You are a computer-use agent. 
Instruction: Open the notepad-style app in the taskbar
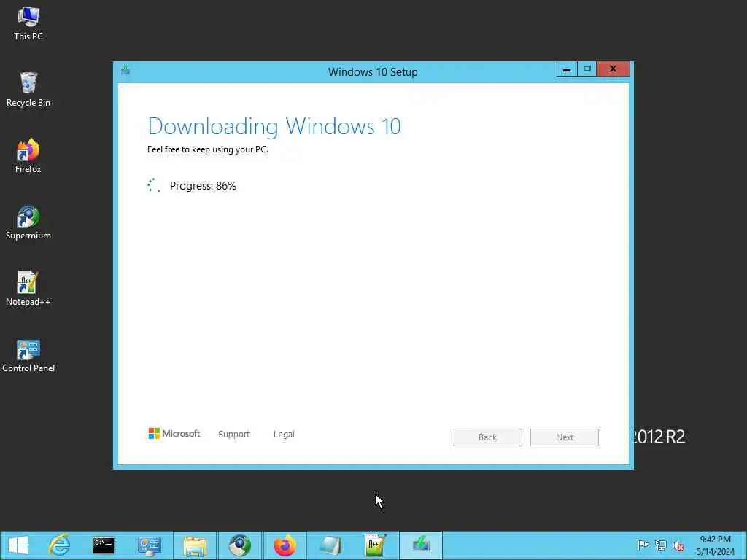(x=330, y=545)
